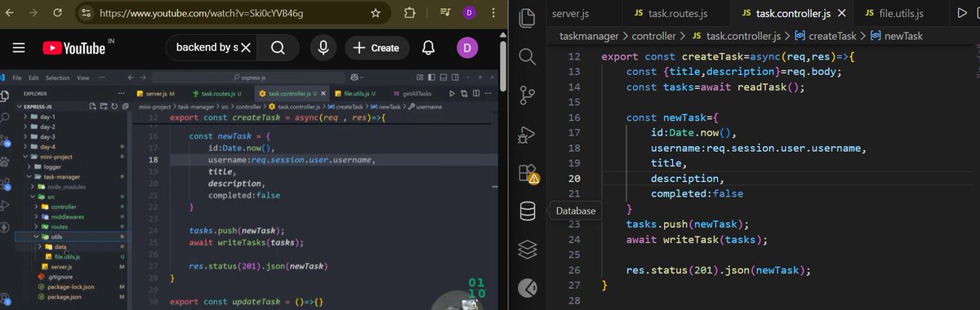Screen dimensions: 980x310
Task: Open createTask breadcrumb symbol dropdown
Action: (826, 36)
